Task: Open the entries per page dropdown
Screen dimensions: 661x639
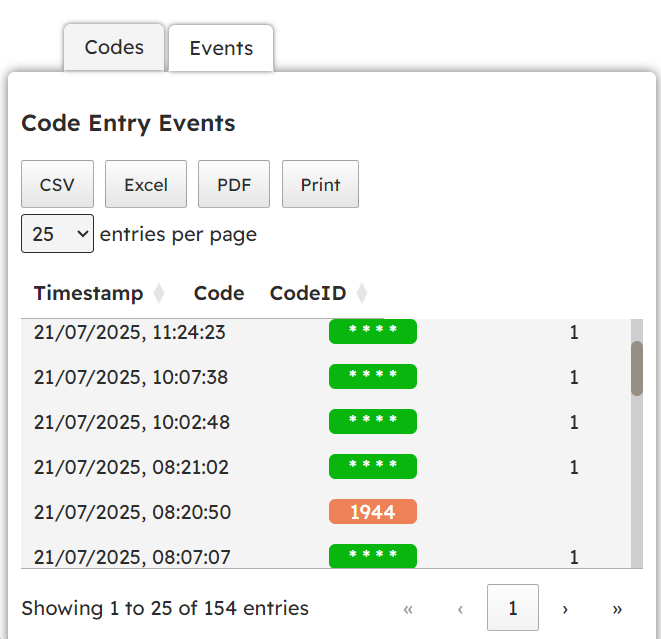Action: coord(57,234)
